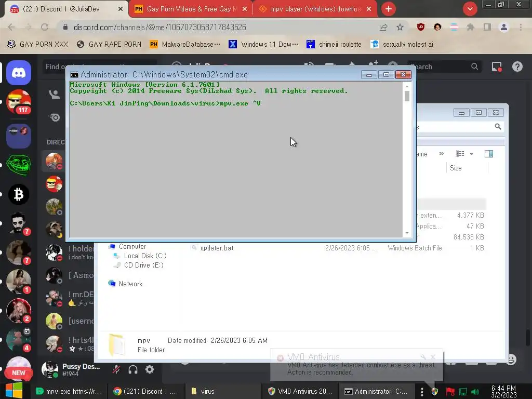Open the Friends icon in Discord sidebar
532x399 pixels.
click(54, 95)
